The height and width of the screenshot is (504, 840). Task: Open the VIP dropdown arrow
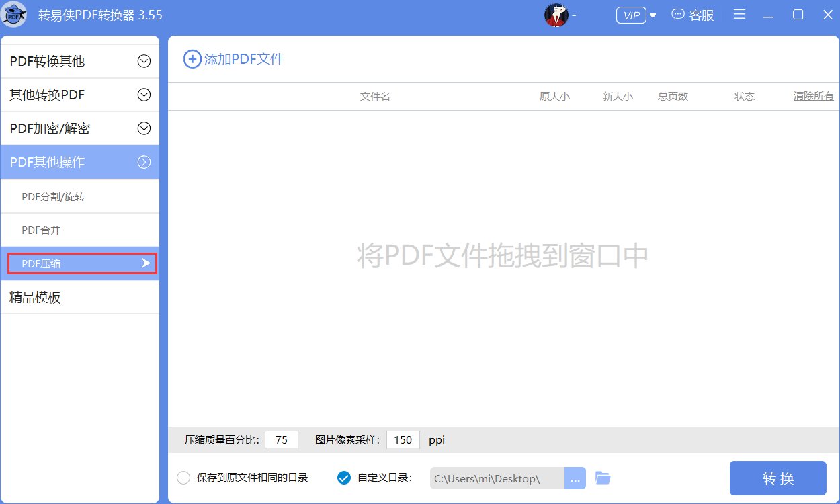pos(652,15)
